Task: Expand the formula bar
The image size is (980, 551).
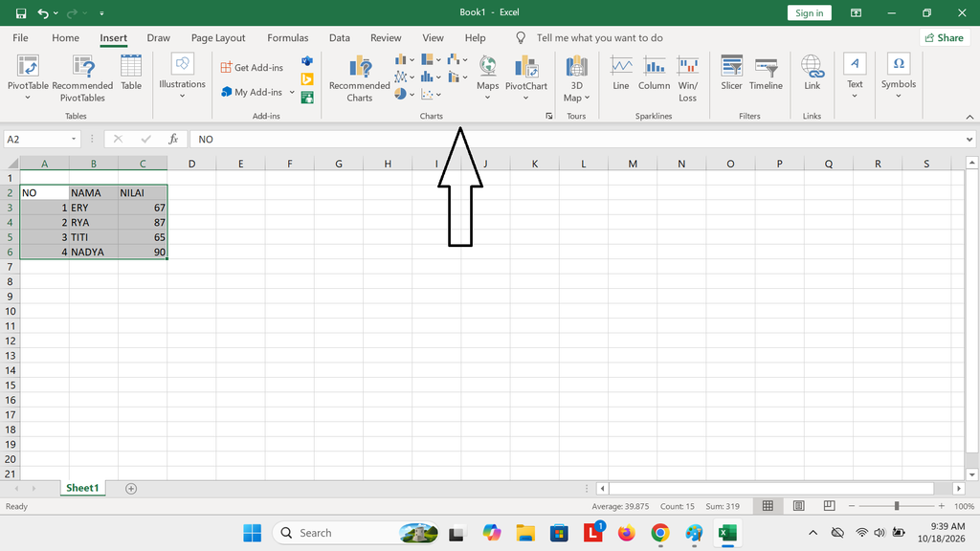Action: [969, 140]
